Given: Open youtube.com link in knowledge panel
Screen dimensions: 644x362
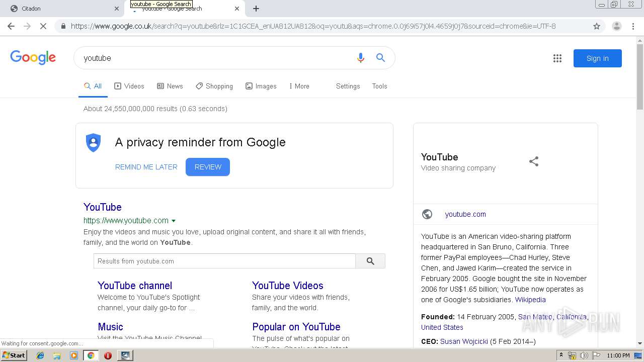Looking at the screenshot, I should click(x=465, y=214).
